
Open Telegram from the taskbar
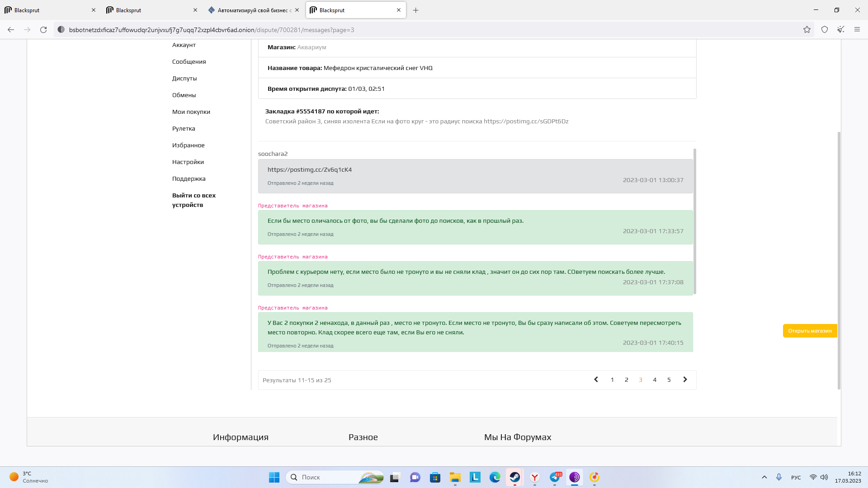(x=555, y=477)
